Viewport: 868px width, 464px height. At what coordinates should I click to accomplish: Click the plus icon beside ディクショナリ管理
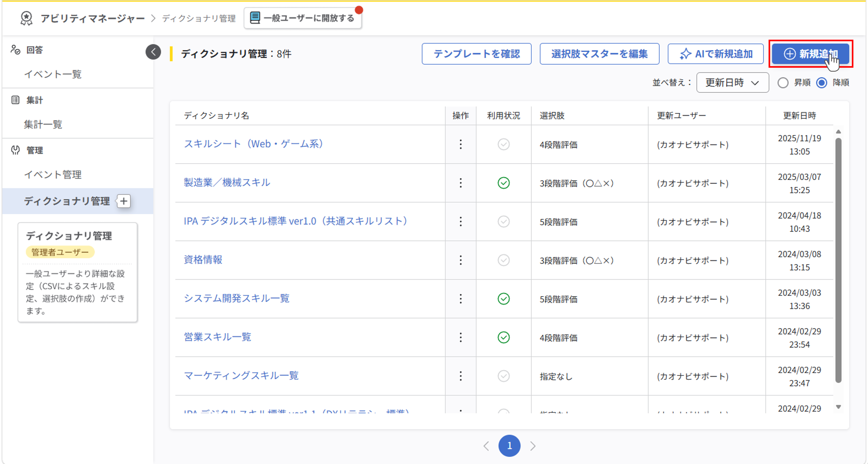pos(124,201)
